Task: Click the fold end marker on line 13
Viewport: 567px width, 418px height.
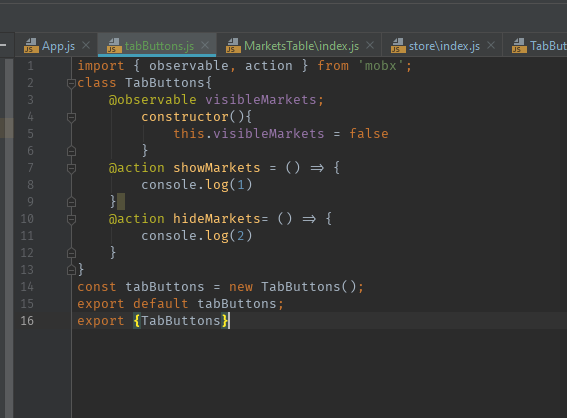Action: [71, 270]
